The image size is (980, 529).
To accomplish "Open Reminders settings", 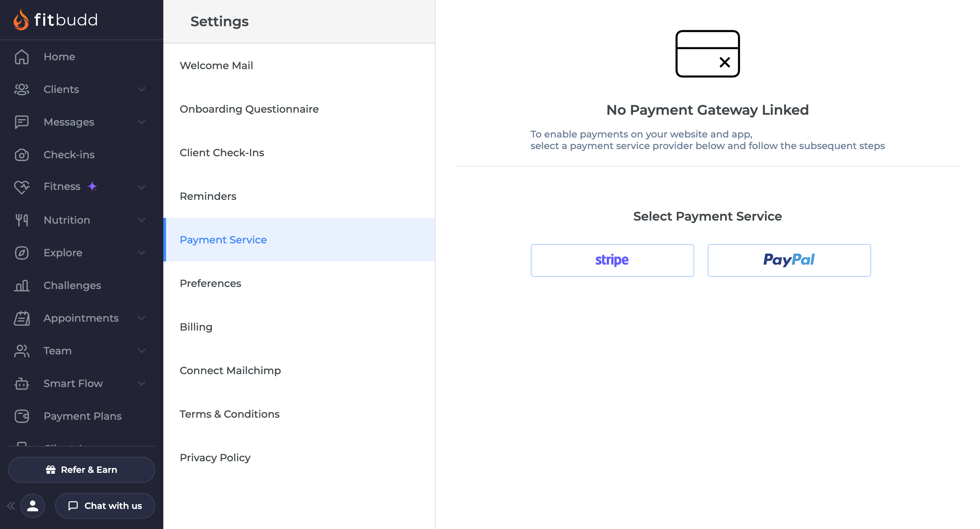I will click(299, 196).
